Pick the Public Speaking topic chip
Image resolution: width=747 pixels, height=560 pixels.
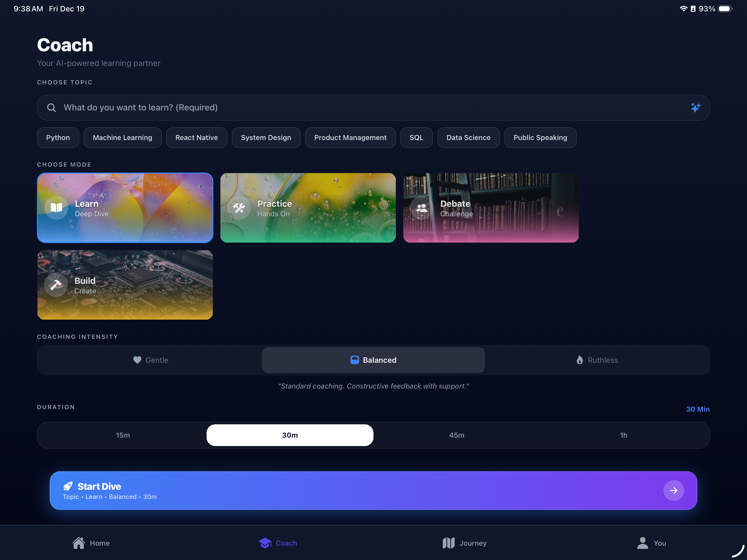[x=540, y=137]
